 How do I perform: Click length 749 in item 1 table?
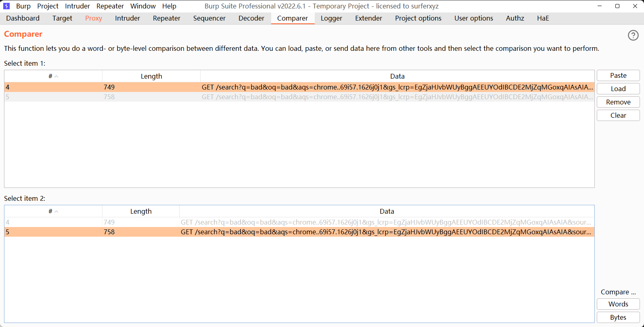[109, 87]
